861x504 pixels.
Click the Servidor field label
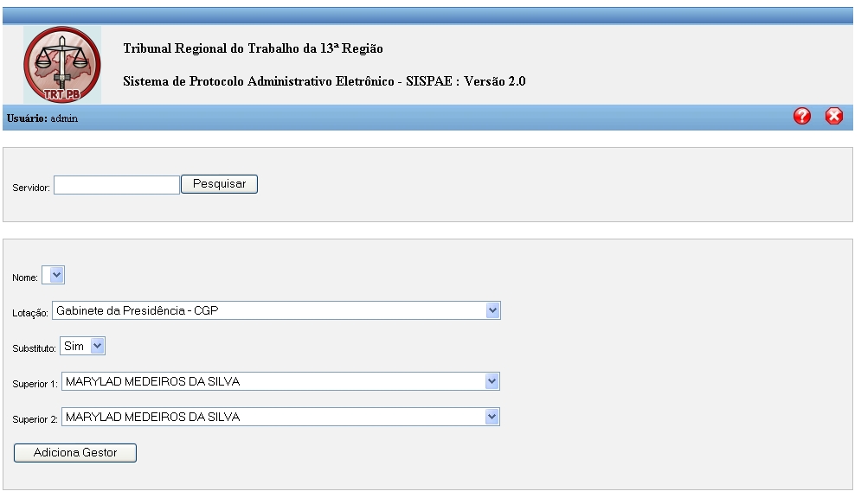coord(31,188)
